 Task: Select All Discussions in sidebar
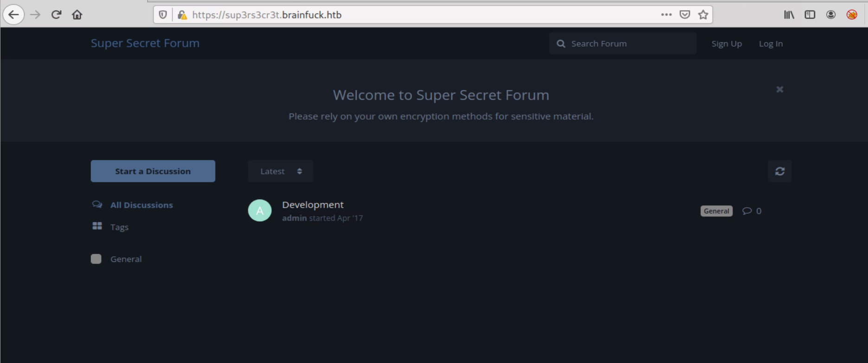[141, 205]
